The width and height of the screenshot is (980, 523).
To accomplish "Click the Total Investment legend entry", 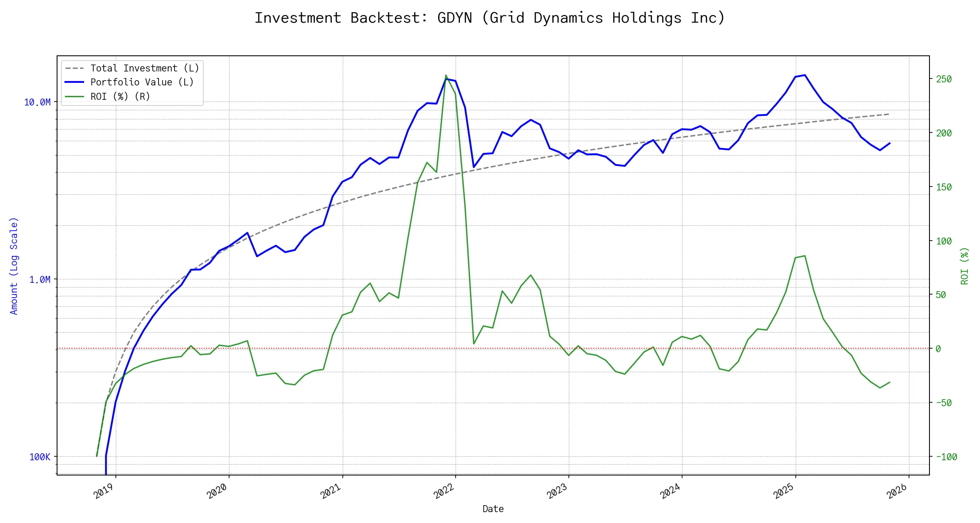I will click(145, 68).
